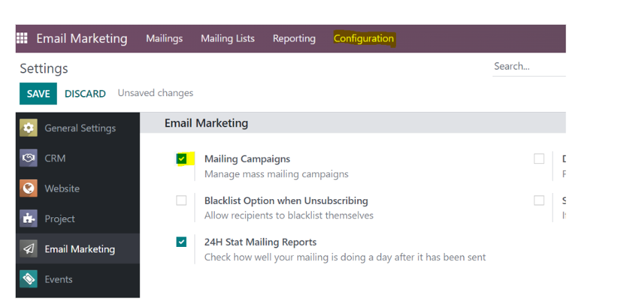Enable Blacklist Option when Unsubscribing checkbox
Image resolution: width=644 pixels, height=305 pixels.
pos(181,201)
